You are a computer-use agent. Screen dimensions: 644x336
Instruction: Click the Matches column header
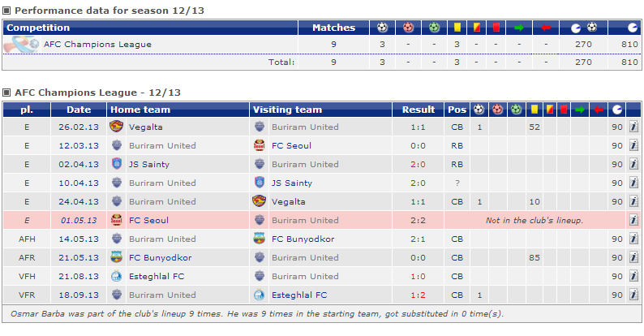point(333,28)
